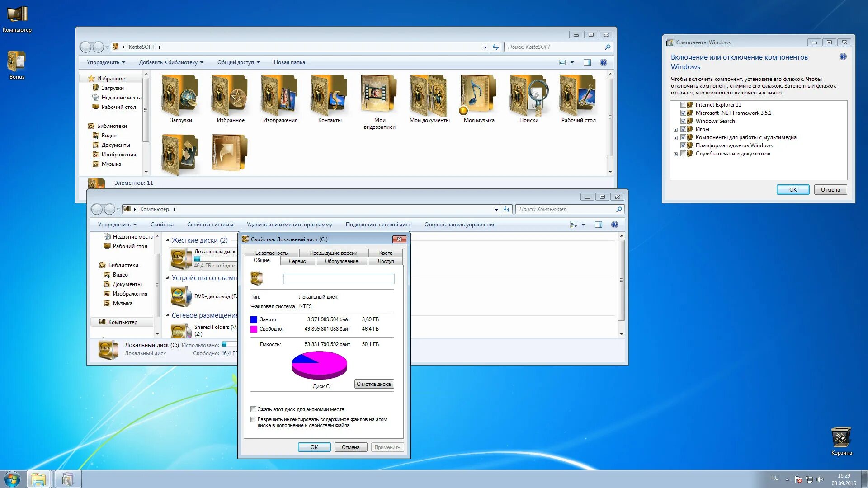Switch to the Оборудование tab
This screenshot has height=488, width=868.
pos(341,261)
